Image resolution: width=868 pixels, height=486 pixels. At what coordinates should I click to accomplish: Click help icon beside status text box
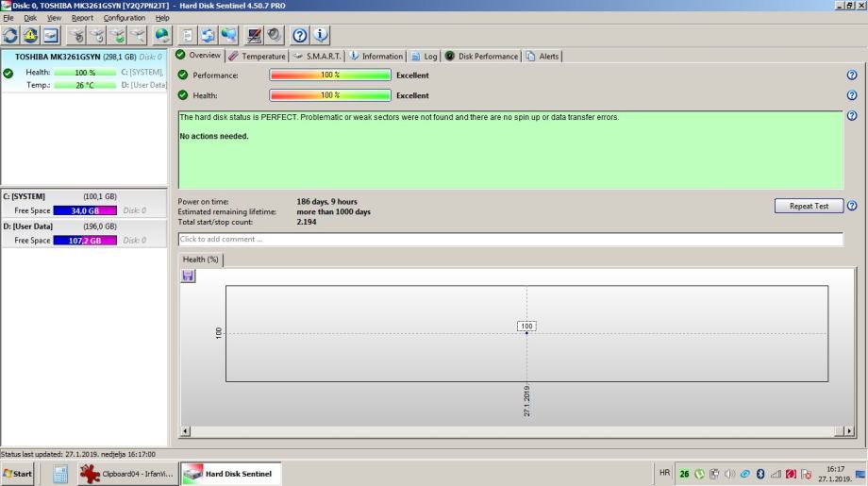pos(852,116)
